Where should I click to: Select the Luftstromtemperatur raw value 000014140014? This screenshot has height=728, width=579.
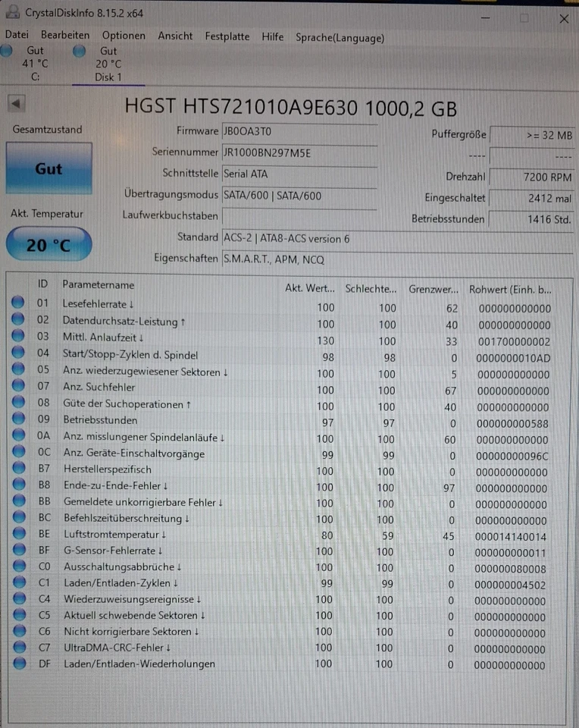[x=510, y=537]
